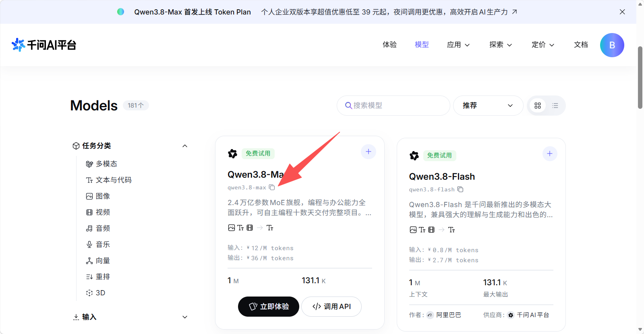Expand the 输入 filter section

pos(185,317)
